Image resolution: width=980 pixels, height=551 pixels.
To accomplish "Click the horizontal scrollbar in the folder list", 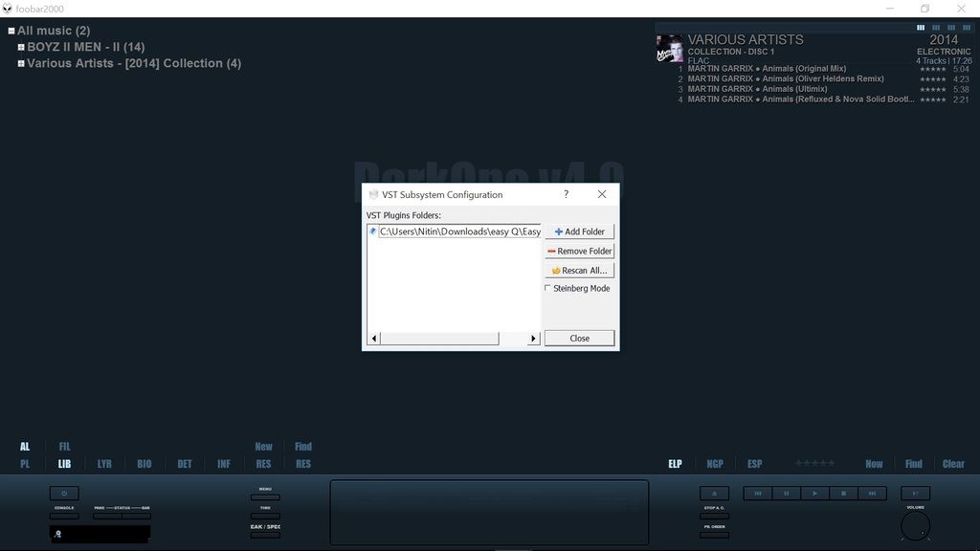I will point(439,339).
